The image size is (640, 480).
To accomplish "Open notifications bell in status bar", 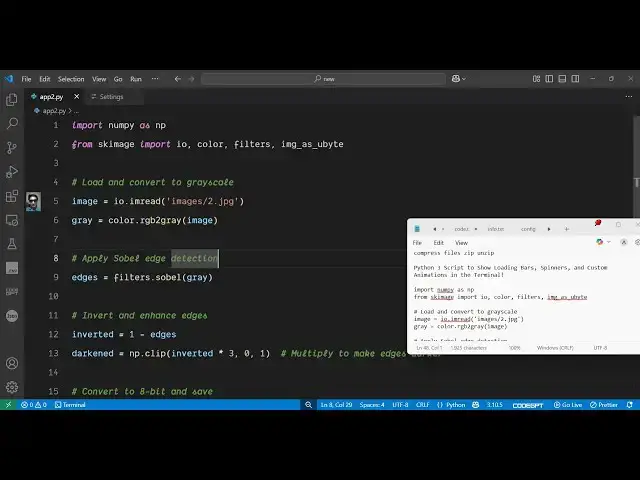I will pyautogui.click(x=630, y=405).
